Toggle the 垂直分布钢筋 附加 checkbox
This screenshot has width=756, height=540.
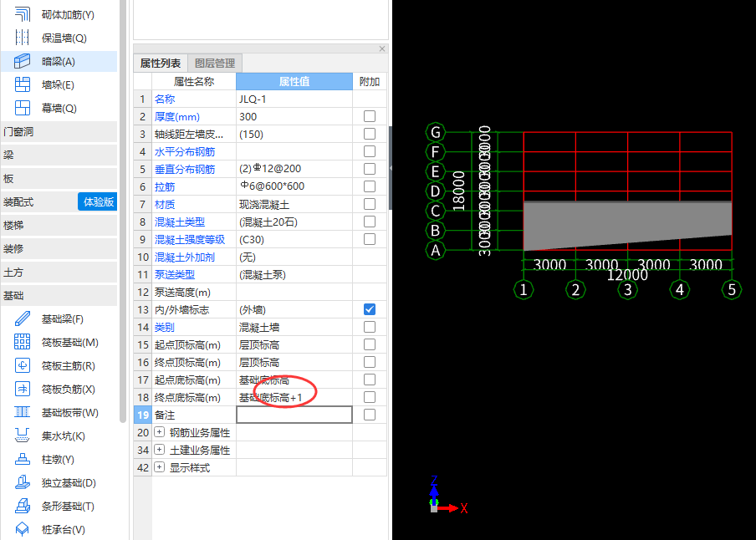tap(370, 169)
